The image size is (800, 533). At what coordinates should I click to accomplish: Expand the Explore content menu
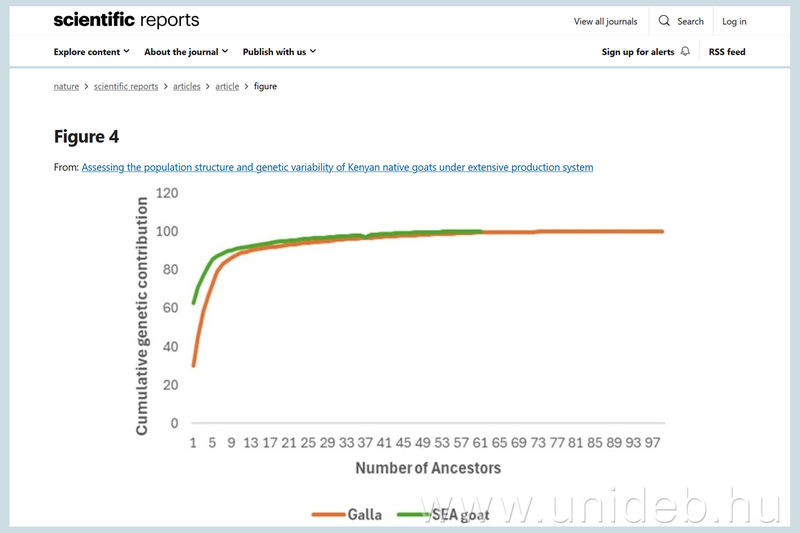(x=92, y=52)
